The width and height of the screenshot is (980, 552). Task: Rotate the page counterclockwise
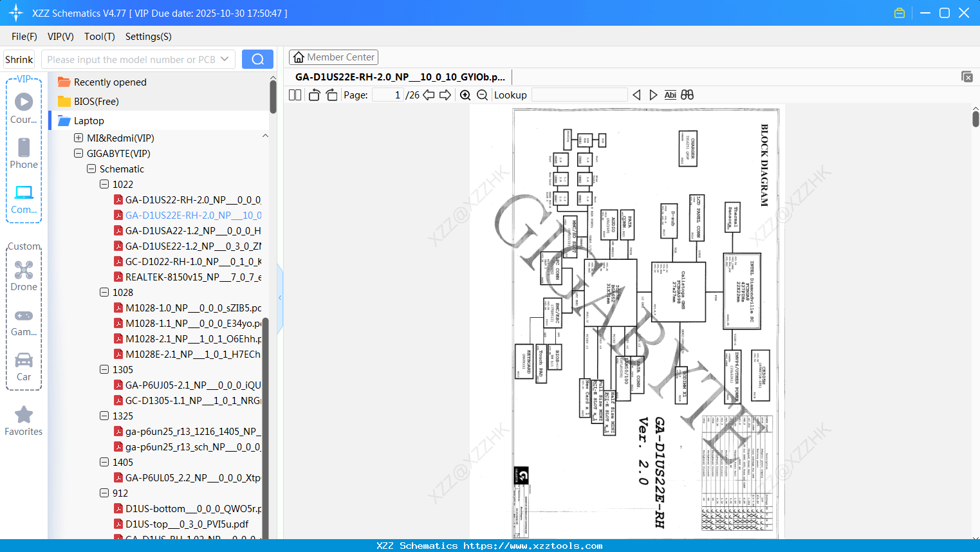pyautogui.click(x=314, y=95)
